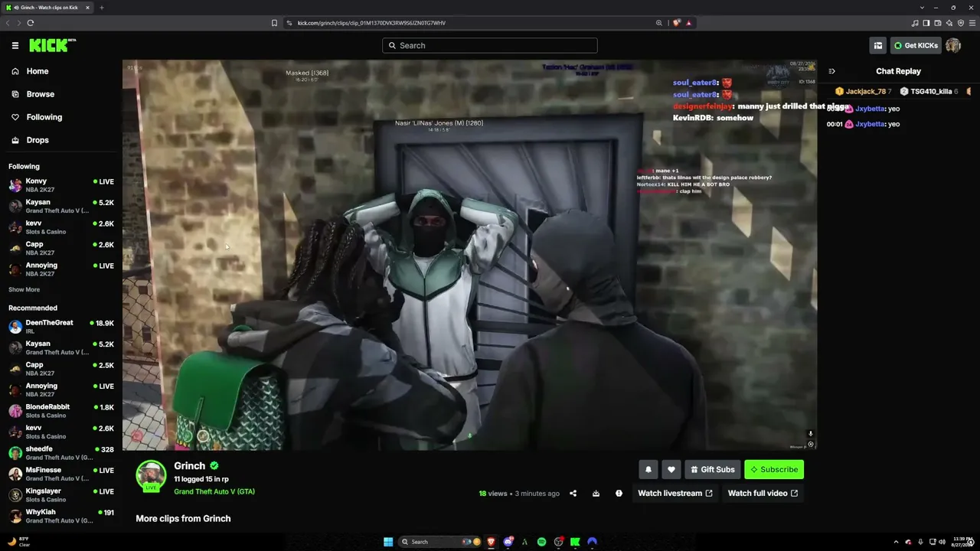Image resolution: width=980 pixels, height=551 pixels.
Task: Open the browser main menu
Action: [x=972, y=23]
